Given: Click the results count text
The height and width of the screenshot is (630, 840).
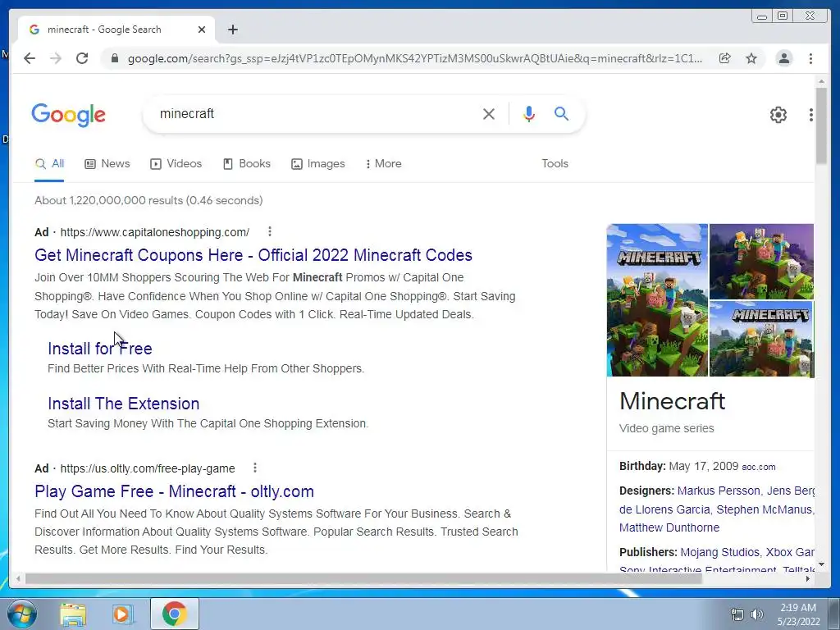Looking at the screenshot, I should click(148, 200).
